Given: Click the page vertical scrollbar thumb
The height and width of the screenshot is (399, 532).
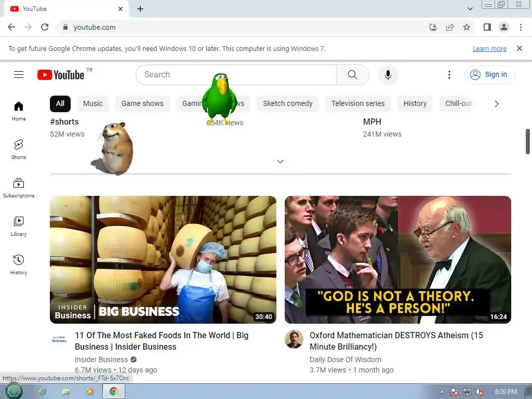Looking at the screenshot, I should click(528, 141).
